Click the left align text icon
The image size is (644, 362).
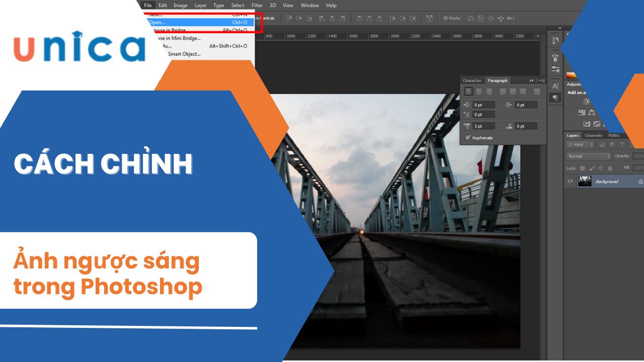(x=468, y=92)
